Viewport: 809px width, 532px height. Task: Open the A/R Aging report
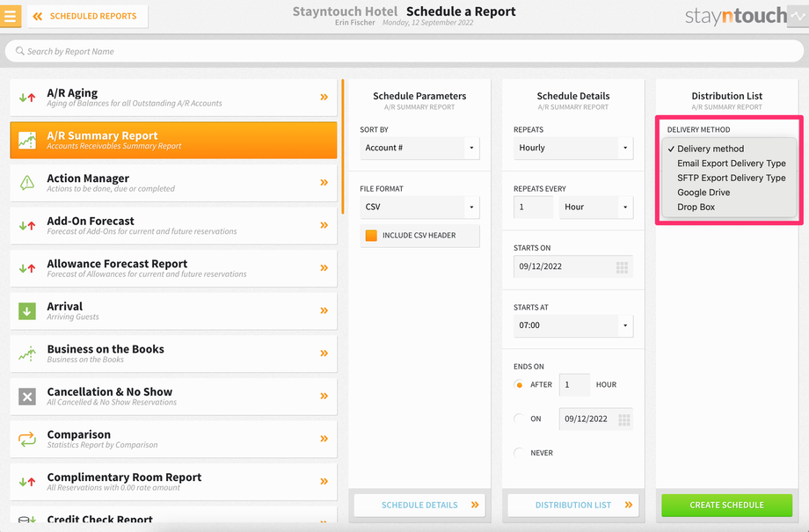[x=173, y=98]
